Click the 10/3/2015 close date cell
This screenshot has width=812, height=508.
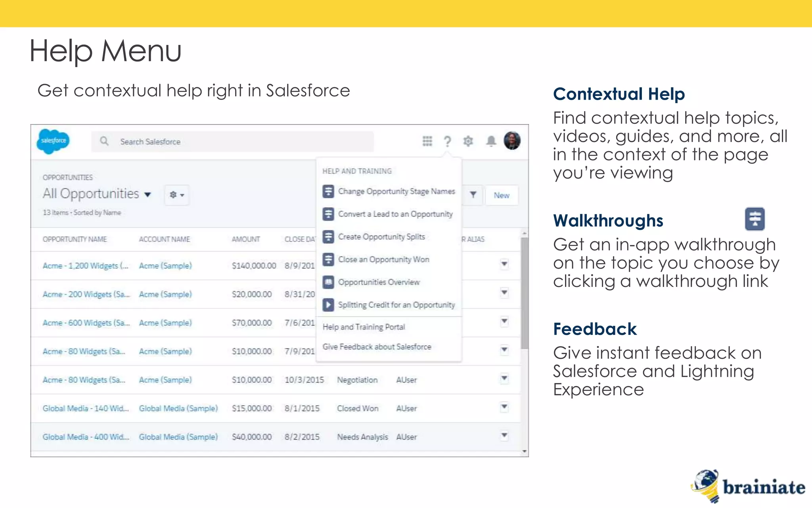pos(304,380)
